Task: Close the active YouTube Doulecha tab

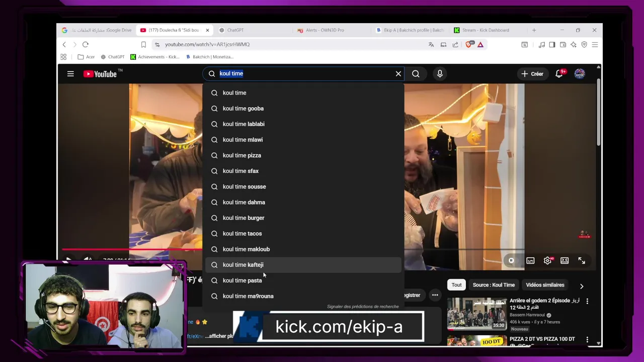Action: (x=207, y=30)
